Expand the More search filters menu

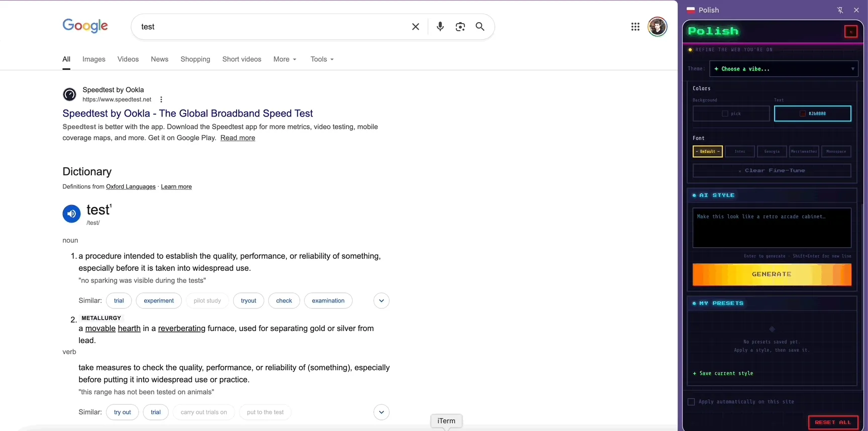[x=285, y=59]
